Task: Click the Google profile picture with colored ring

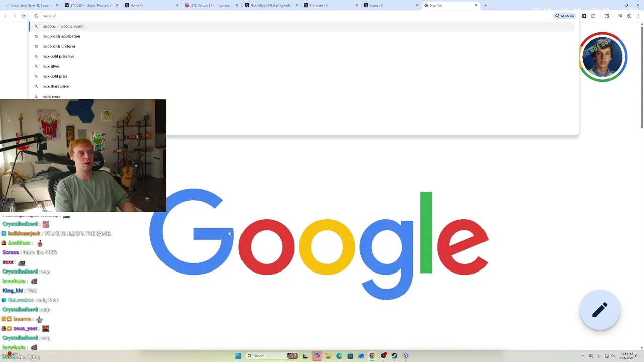Action: 603,57
